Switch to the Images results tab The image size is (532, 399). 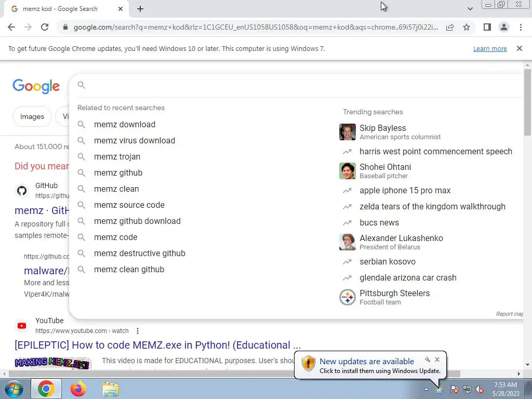click(32, 116)
